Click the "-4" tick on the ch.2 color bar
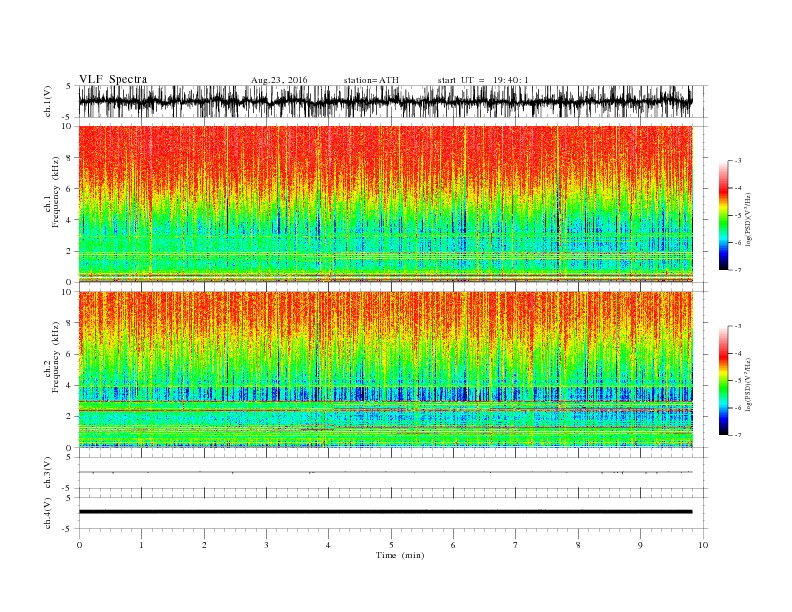The width and height of the screenshot is (792, 612). [x=737, y=353]
